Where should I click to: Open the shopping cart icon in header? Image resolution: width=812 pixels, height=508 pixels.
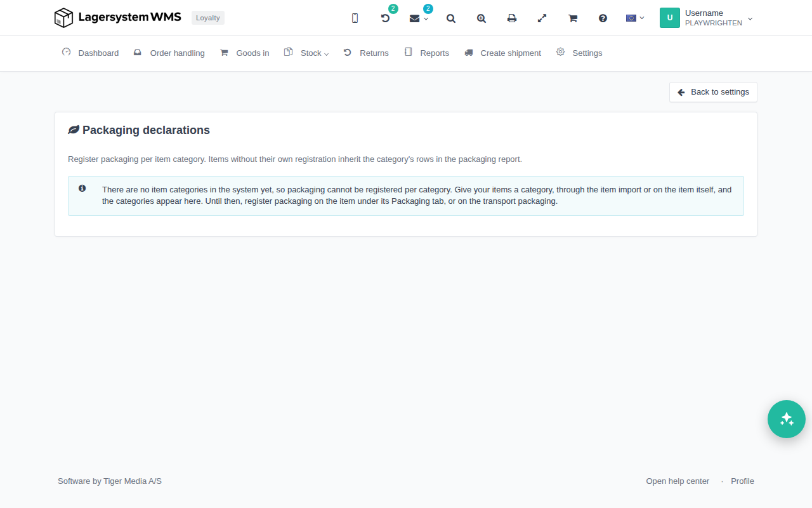click(x=573, y=18)
